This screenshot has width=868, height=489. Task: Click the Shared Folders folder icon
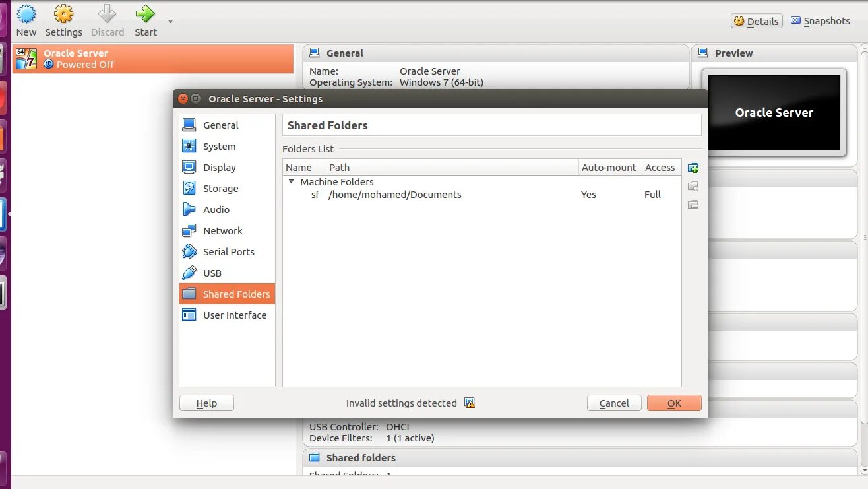point(189,294)
